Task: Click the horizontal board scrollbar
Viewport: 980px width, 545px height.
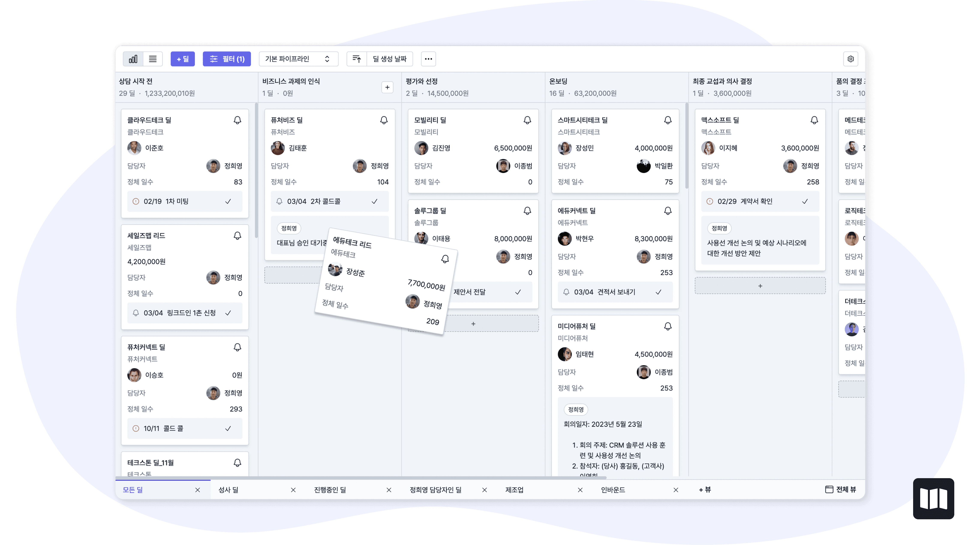Action: (361, 478)
